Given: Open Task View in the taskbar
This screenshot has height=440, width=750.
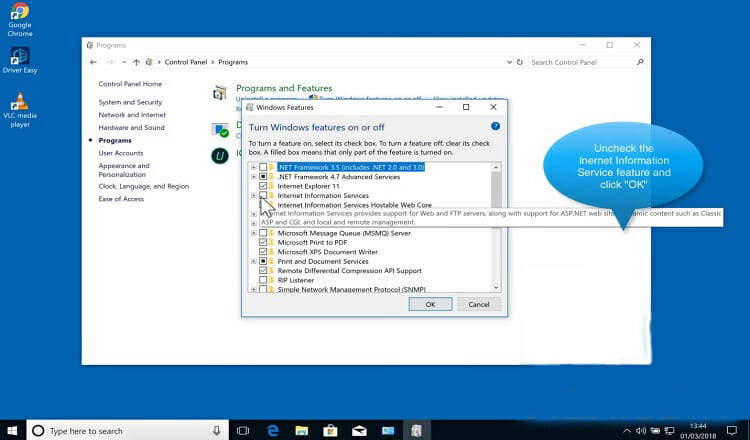Looking at the screenshot, I should click(243, 430).
